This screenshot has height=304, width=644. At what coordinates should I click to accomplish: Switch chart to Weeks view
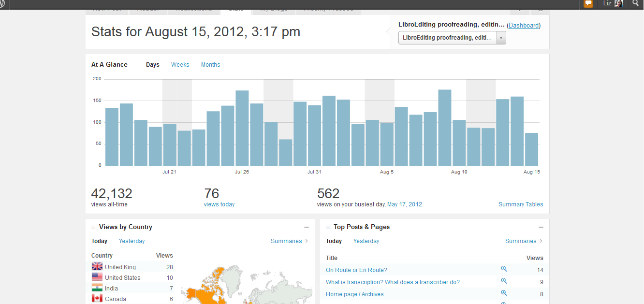[180, 65]
